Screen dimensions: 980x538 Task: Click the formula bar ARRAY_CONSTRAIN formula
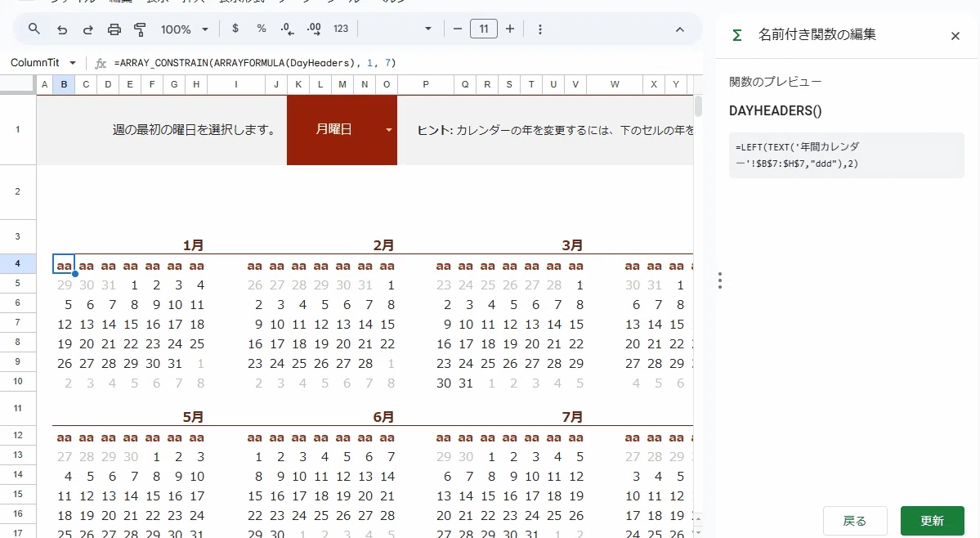(x=255, y=63)
